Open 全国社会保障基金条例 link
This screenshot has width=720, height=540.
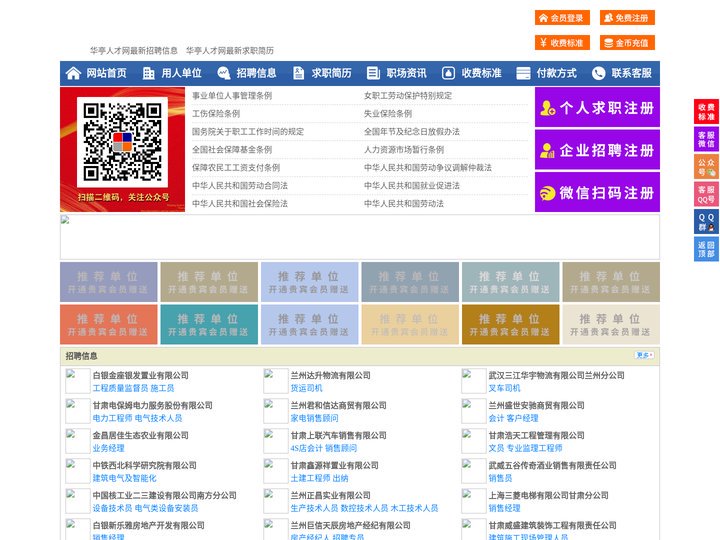coord(232,149)
